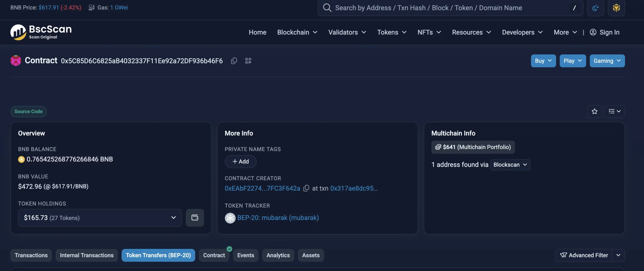Add contract to watchlist star icon
Viewport: 644px width, 271px height.
tap(594, 111)
